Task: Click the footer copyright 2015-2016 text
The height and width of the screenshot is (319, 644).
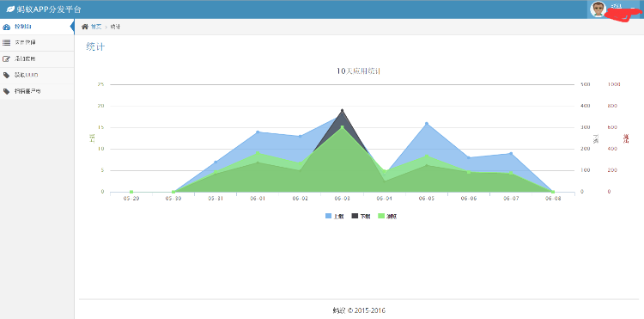Action: 359,310
